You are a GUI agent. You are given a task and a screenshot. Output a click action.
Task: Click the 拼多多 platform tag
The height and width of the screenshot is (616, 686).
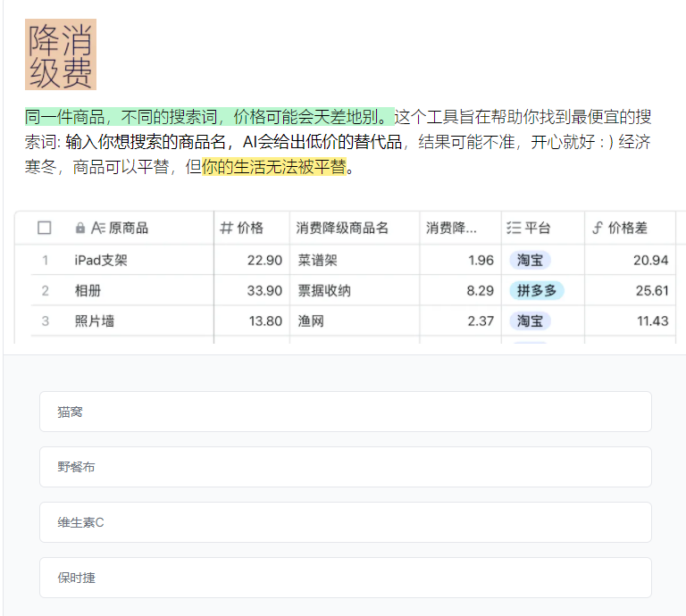[536, 291]
